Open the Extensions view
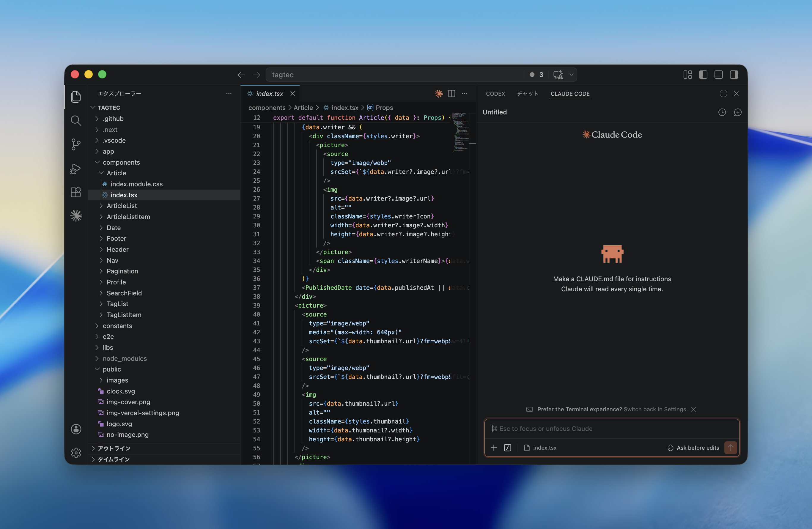Screen dimensions: 812x529 click(76, 192)
